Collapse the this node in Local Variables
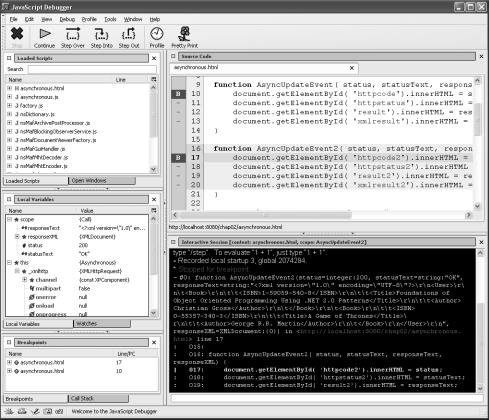This screenshot has height=420, width=489. pos(10,263)
